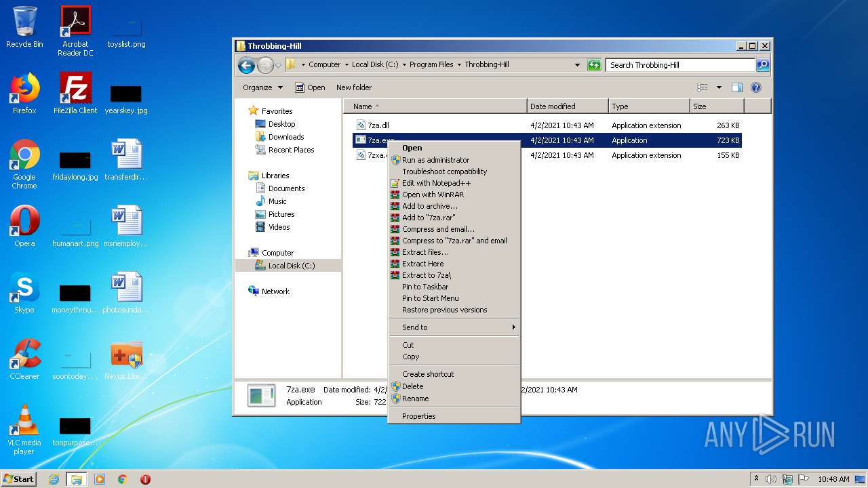This screenshot has width=868, height=488.
Task: Open moneythrou desktop file
Action: click(75, 299)
